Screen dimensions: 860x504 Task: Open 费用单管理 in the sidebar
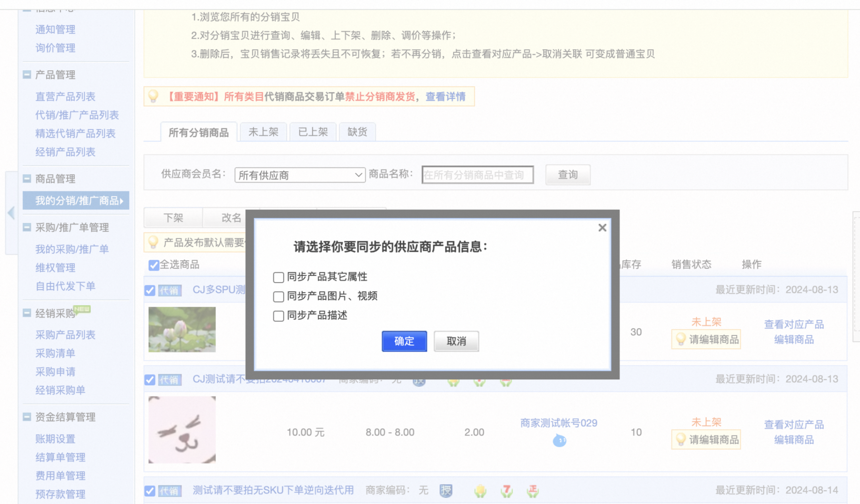click(60, 476)
